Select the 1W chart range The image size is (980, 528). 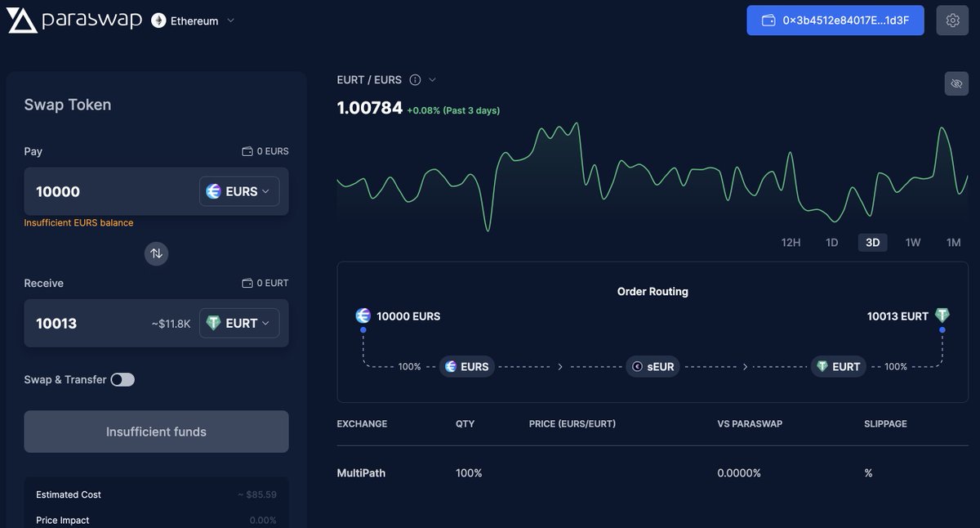pyautogui.click(x=913, y=243)
